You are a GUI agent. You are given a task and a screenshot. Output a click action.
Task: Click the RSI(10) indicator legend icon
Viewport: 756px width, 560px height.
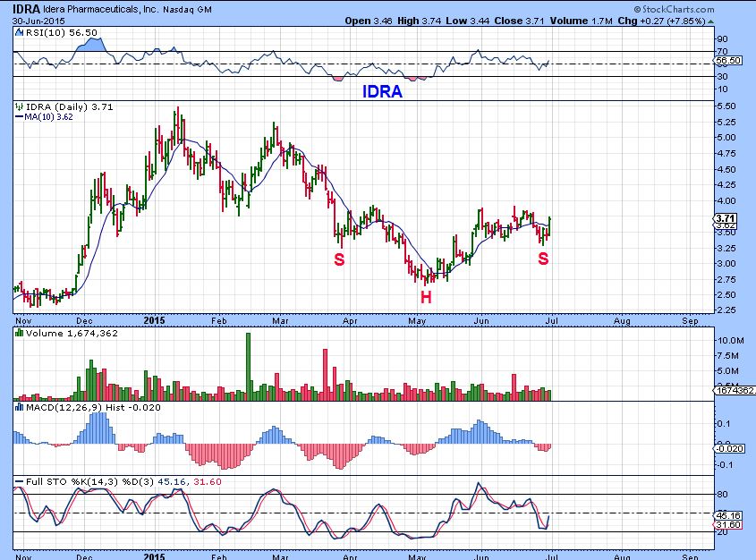point(19,32)
